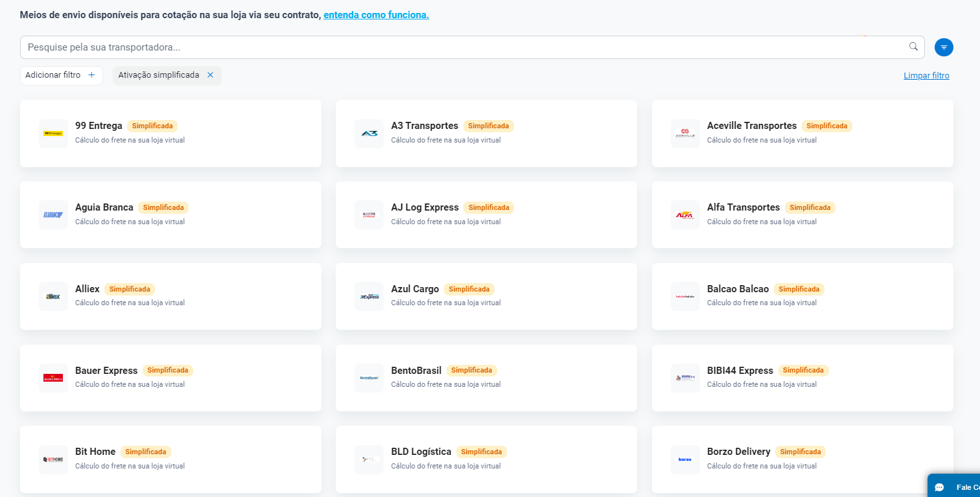Select the Bauer Express logo icon
The height and width of the screenshot is (497, 980).
coord(53,378)
